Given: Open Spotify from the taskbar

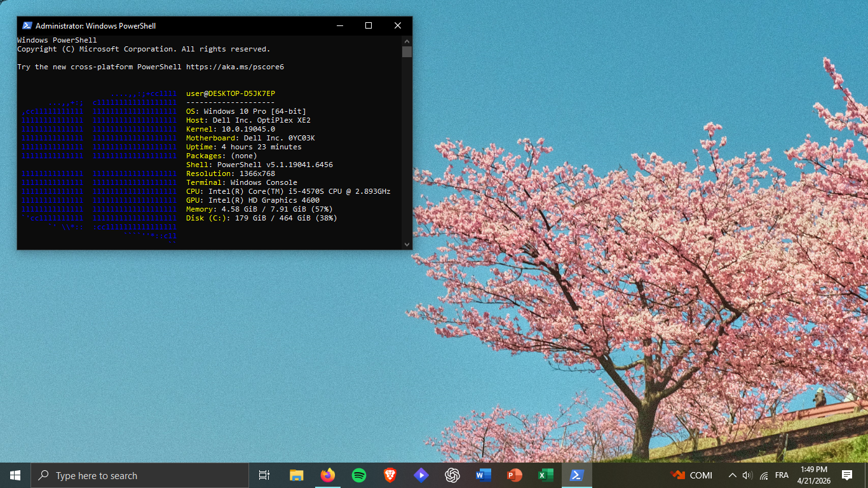Looking at the screenshot, I should tap(358, 475).
